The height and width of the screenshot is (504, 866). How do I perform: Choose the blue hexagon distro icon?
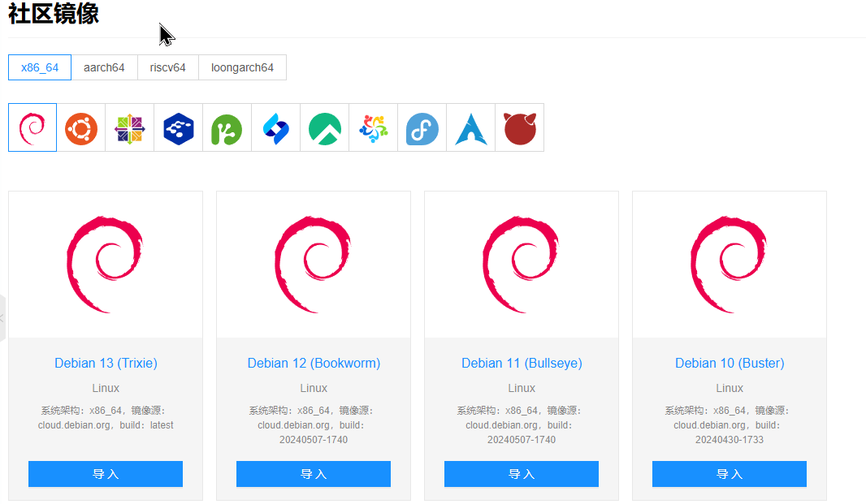pos(179,127)
